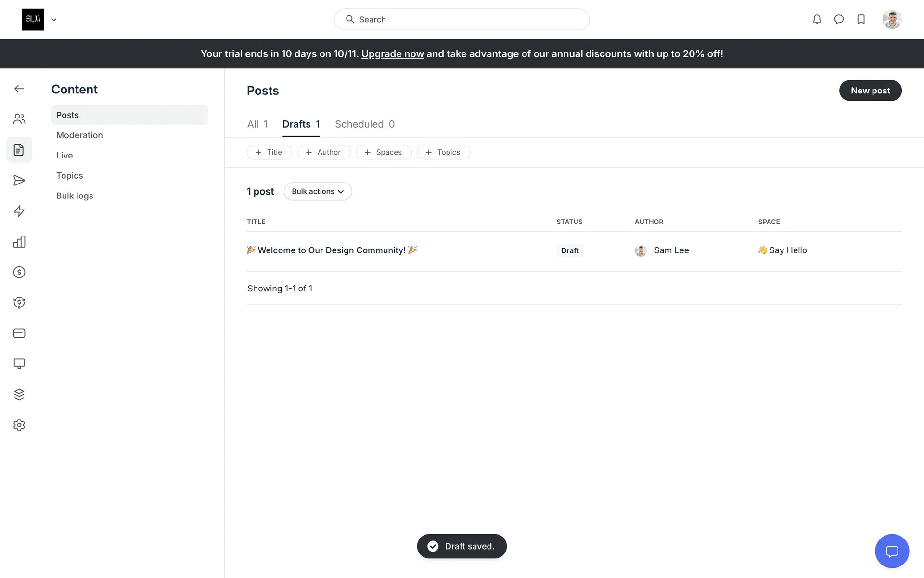Switch to the Scheduled tab
Image resolution: width=924 pixels, height=578 pixels.
coord(364,124)
